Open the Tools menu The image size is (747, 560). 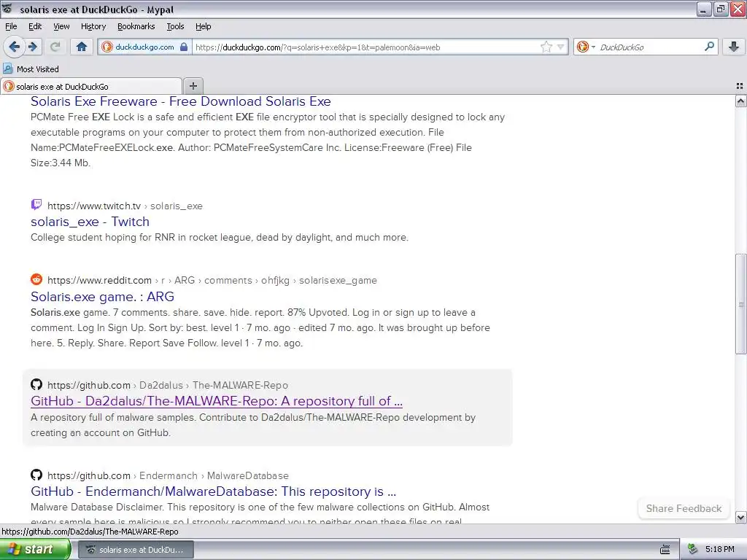coord(175,26)
